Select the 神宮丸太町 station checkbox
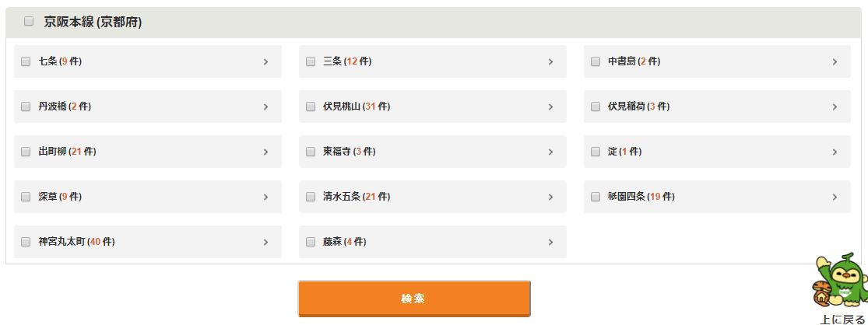This screenshot has width=868, height=325. (26, 242)
